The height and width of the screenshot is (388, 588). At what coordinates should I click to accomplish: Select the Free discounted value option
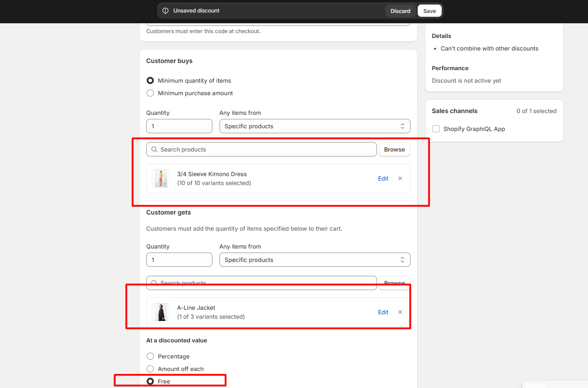click(150, 381)
